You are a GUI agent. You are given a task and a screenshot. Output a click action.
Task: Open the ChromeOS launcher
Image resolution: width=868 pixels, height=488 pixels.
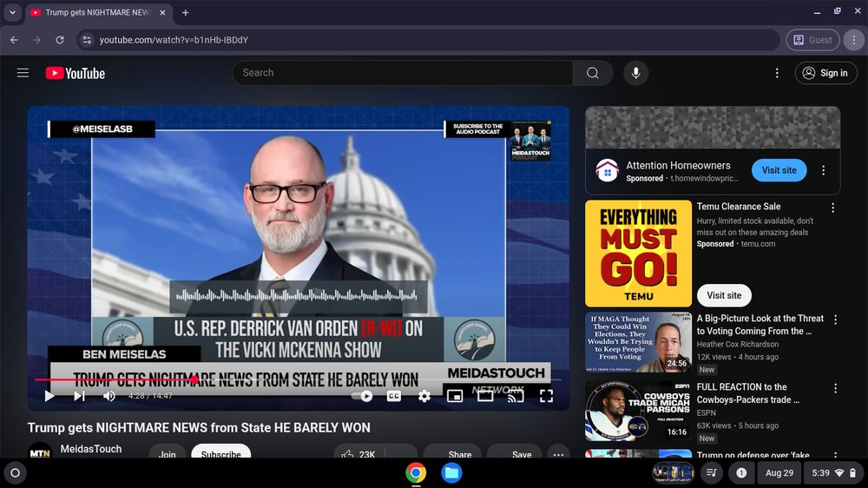(x=15, y=473)
